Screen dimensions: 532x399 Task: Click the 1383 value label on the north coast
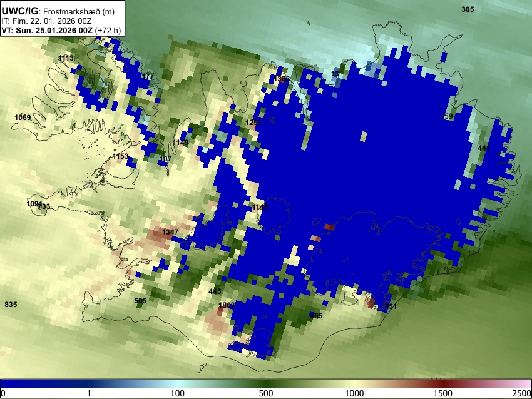click(282, 79)
